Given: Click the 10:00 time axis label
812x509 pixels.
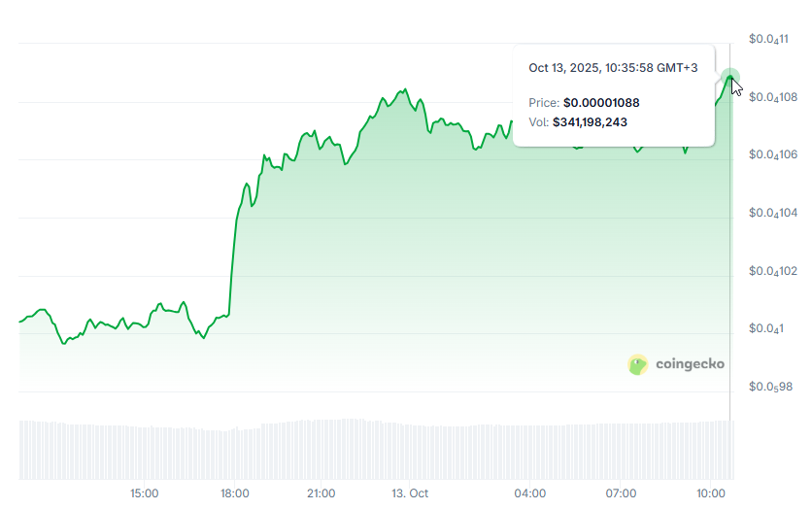Looking at the screenshot, I should click(713, 493).
